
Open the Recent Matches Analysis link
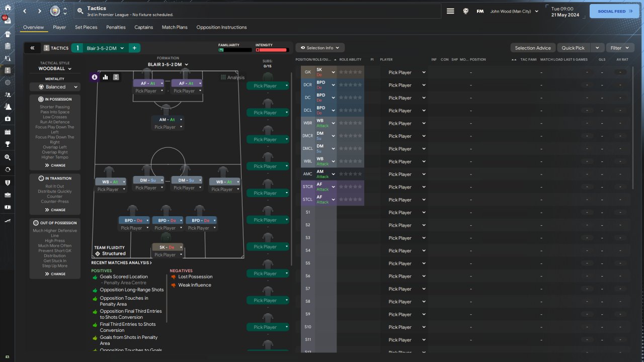pyautogui.click(x=121, y=263)
